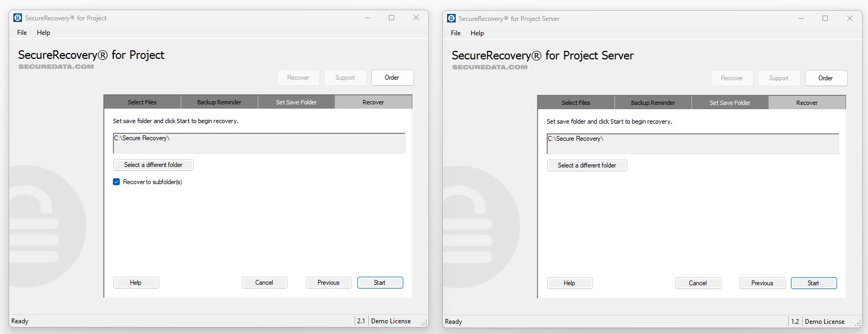Close the SecureRecovery for Project Server window
Viewport: 868px width, 334px height.
coord(849,18)
